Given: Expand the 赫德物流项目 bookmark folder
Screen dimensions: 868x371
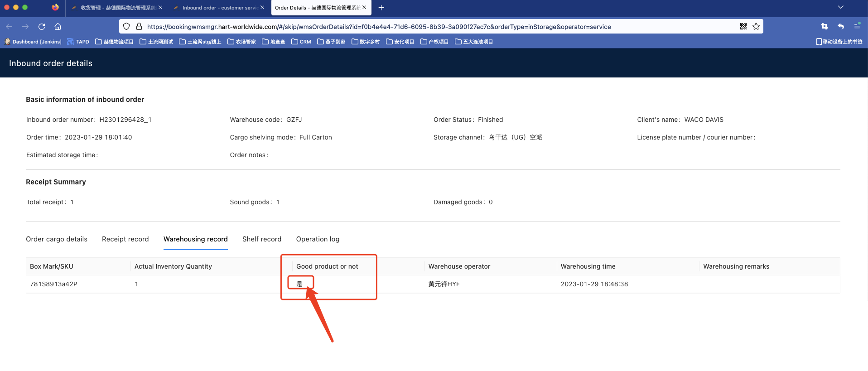Looking at the screenshot, I should tap(115, 42).
